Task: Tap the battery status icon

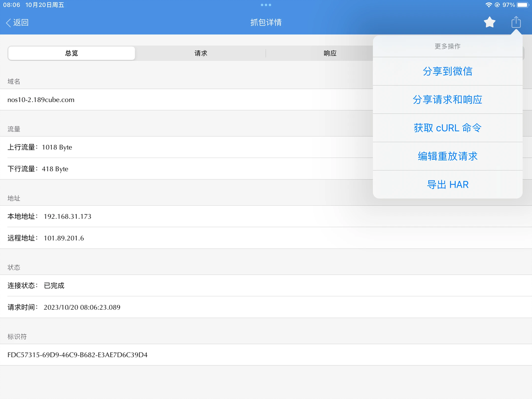Action: [523, 5]
